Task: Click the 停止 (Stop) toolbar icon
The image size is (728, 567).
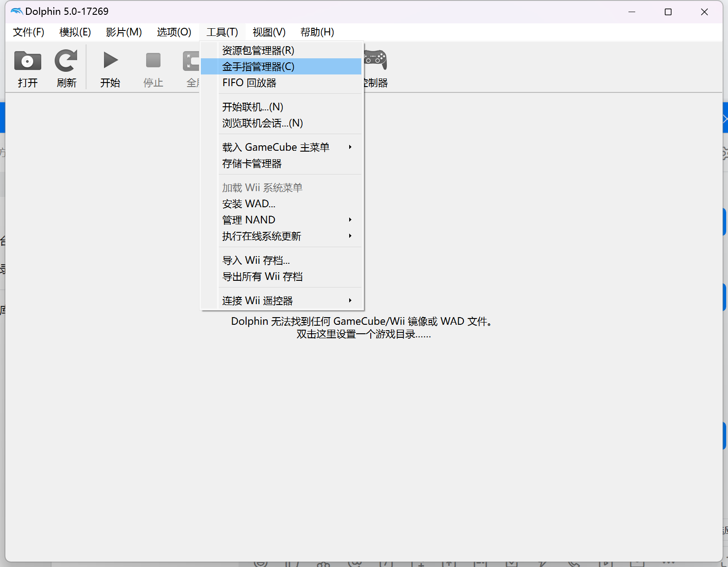Action: (x=153, y=60)
